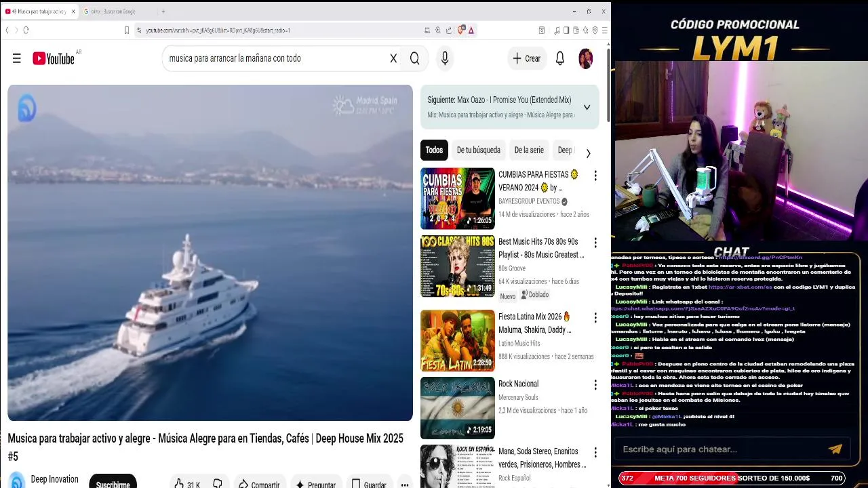Go to YouTube home via the logo
Viewport: 868px width, 488px height.
54,59
